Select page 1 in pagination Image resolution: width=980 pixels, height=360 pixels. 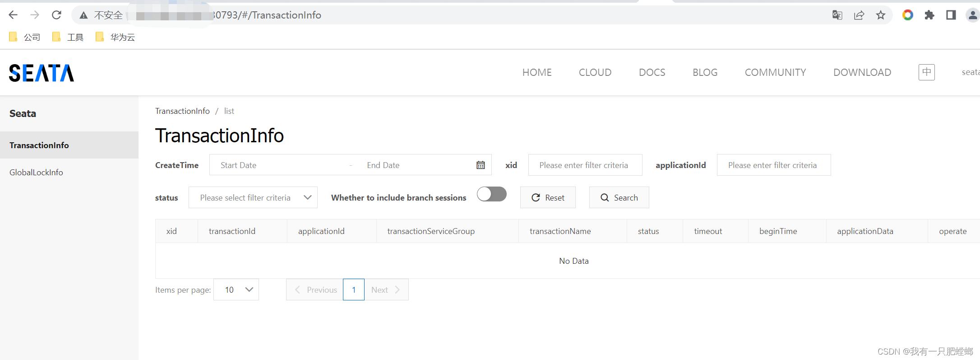point(354,290)
